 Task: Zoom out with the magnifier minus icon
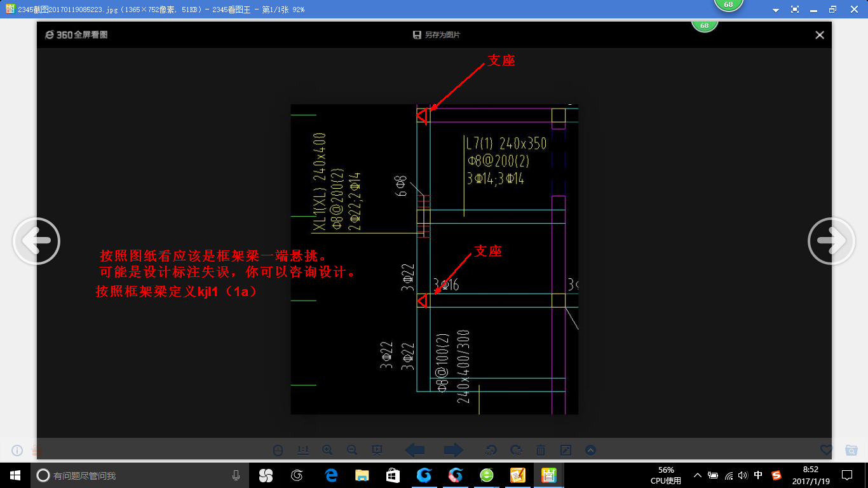352,451
